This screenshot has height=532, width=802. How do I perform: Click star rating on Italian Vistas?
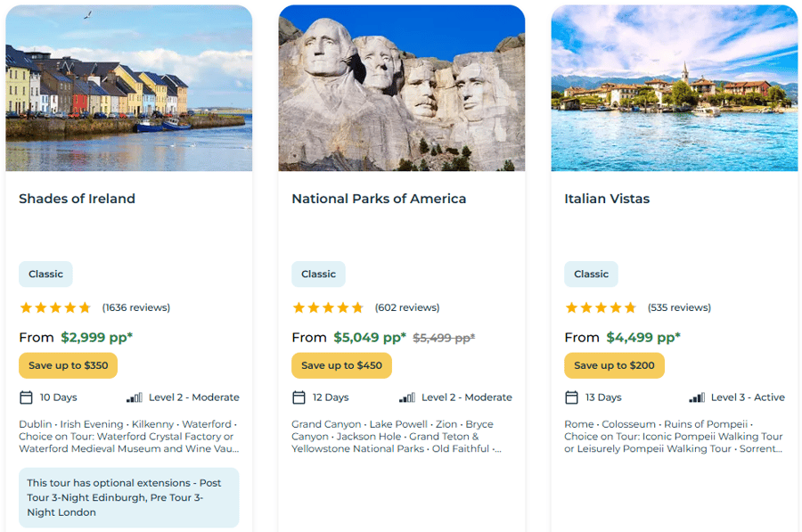tap(601, 307)
